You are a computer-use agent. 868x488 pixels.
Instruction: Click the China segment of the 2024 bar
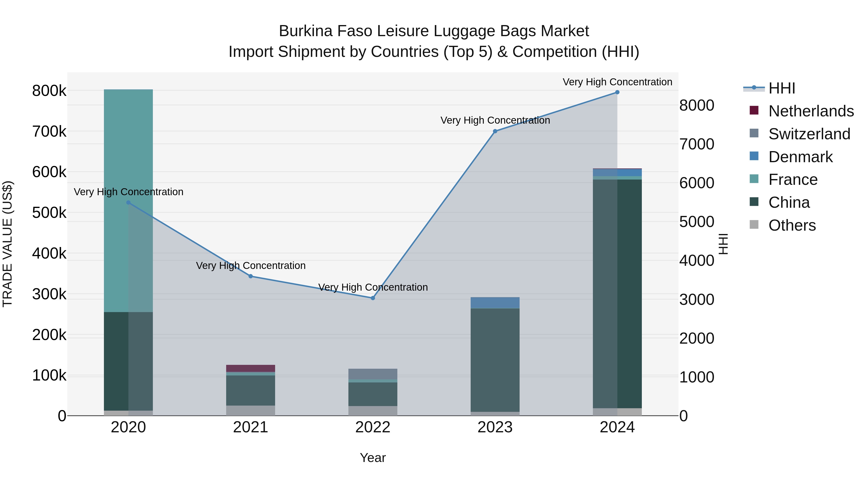pyautogui.click(x=617, y=294)
